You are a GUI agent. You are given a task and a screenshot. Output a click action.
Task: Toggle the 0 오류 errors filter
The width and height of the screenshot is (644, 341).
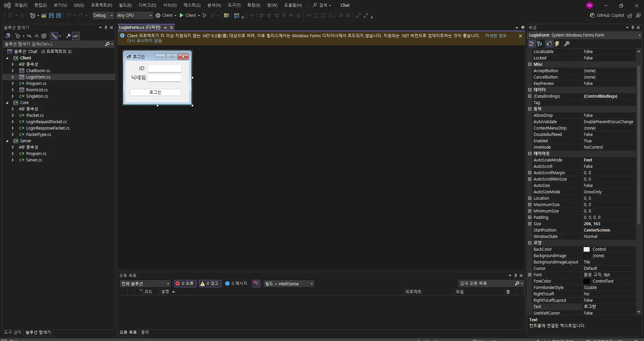click(185, 284)
